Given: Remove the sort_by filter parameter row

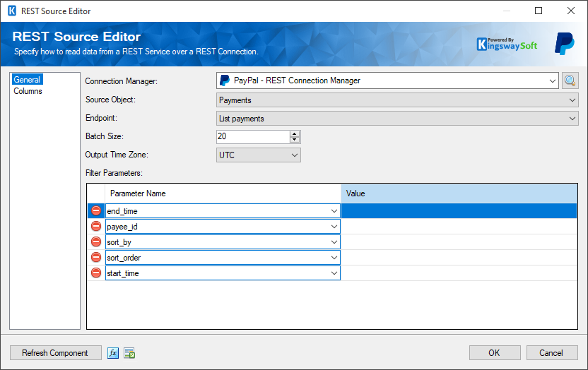Looking at the screenshot, I should [x=96, y=242].
